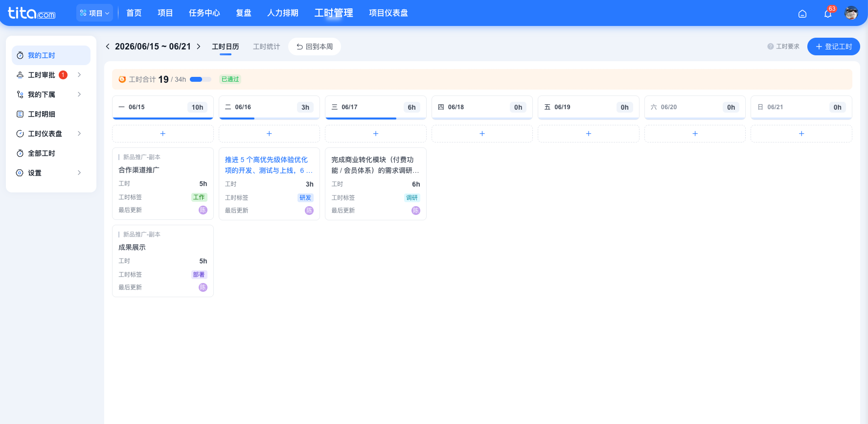This screenshot has width=868, height=424.
Task: Click avatar on 合作渠道推广 card
Action: [x=203, y=210]
